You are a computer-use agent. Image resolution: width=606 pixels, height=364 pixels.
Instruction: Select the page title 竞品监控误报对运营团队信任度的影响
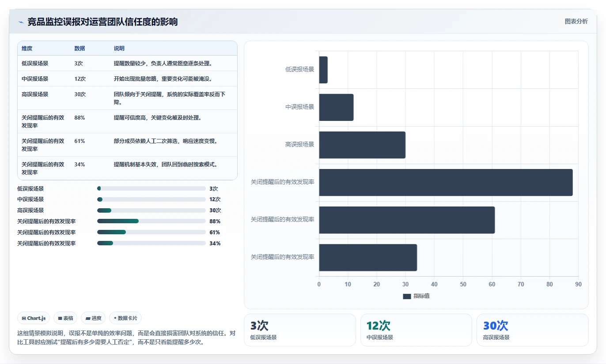coord(102,22)
